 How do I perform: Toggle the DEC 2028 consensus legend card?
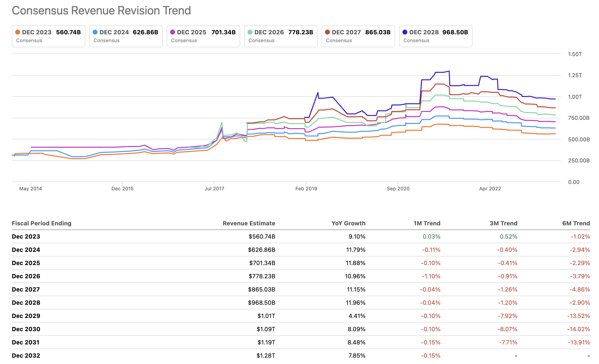click(436, 36)
